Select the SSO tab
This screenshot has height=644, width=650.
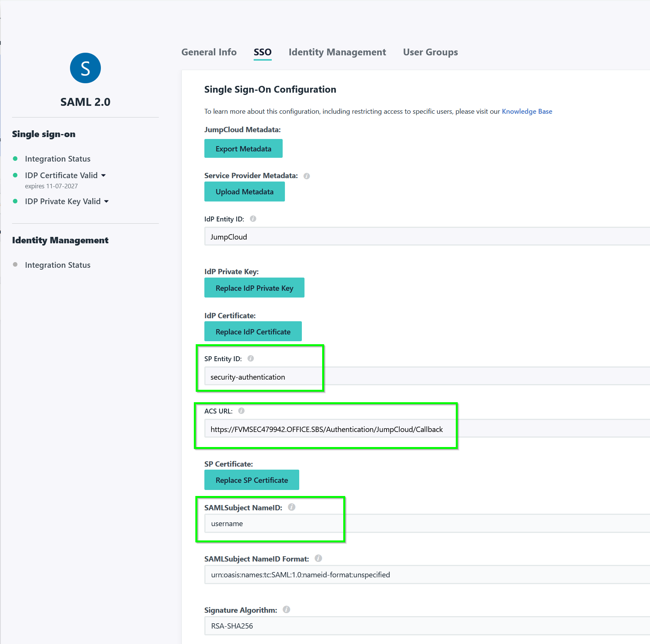[x=262, y=52]
